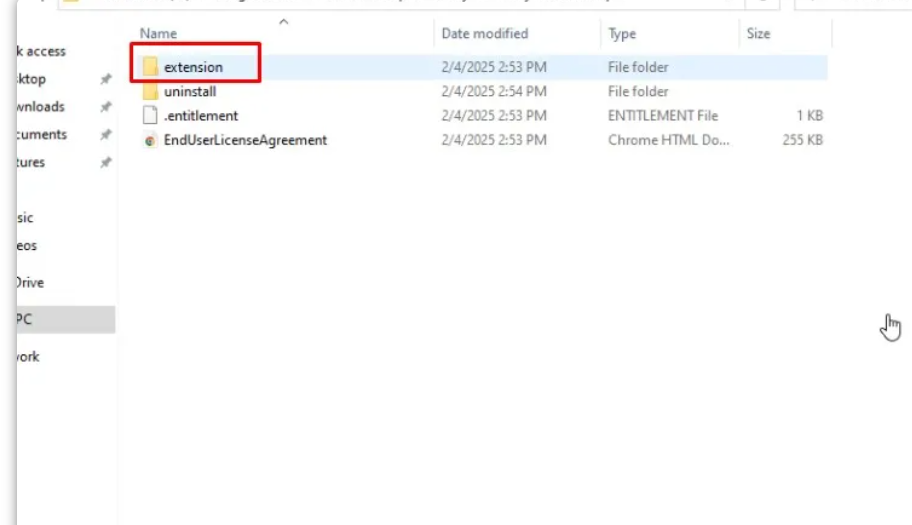Sort by the Date modified column

pos(483,34)
